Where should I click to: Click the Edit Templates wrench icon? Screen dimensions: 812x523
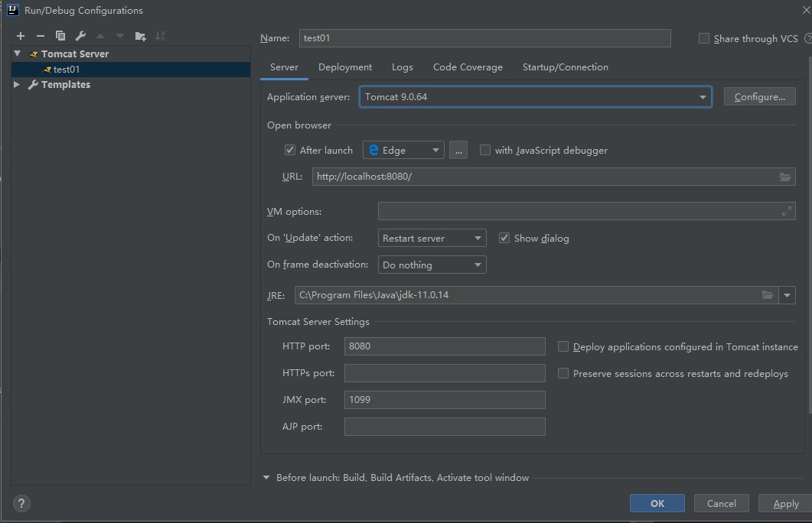(80, 36)
